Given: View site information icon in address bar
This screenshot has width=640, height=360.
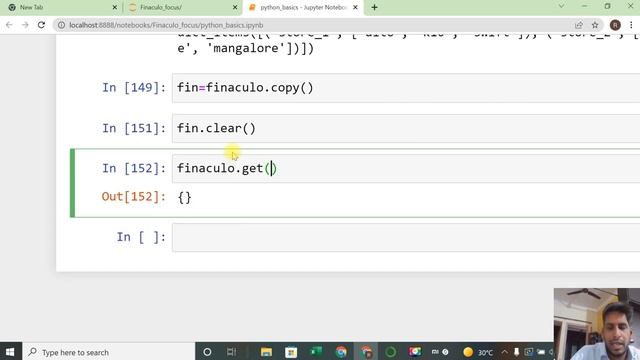Looking at the screenshot, I should pyautogui.click(x=61, y=25).
